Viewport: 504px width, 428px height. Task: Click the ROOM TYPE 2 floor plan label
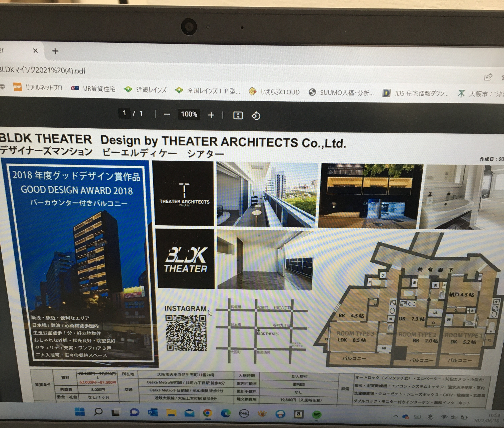pyautogui.click(x=417, y=335)
